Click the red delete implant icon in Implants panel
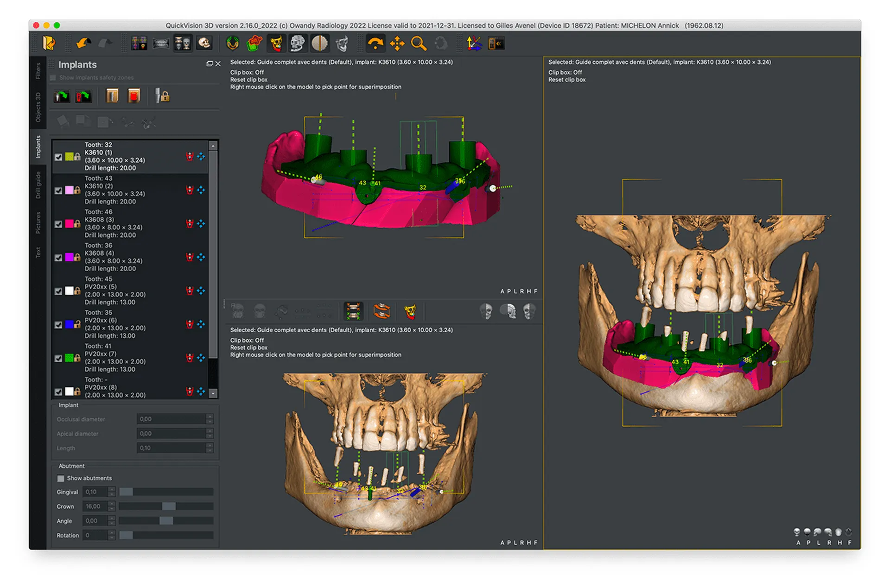 click(190, 157)
